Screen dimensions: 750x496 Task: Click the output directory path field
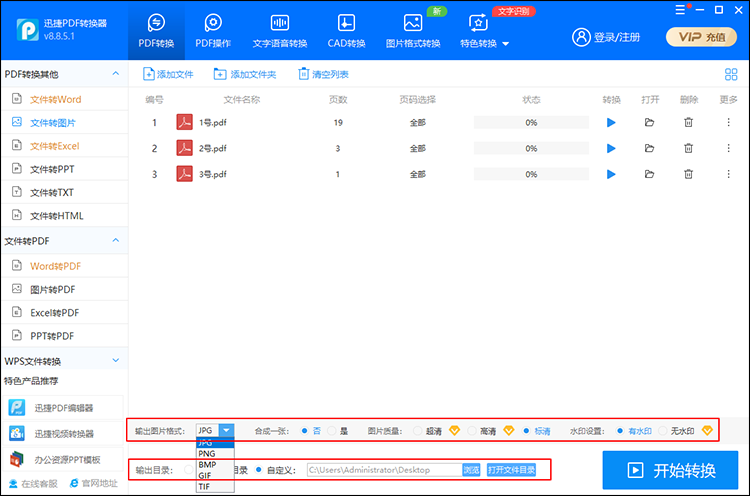(x=382, y=469)
